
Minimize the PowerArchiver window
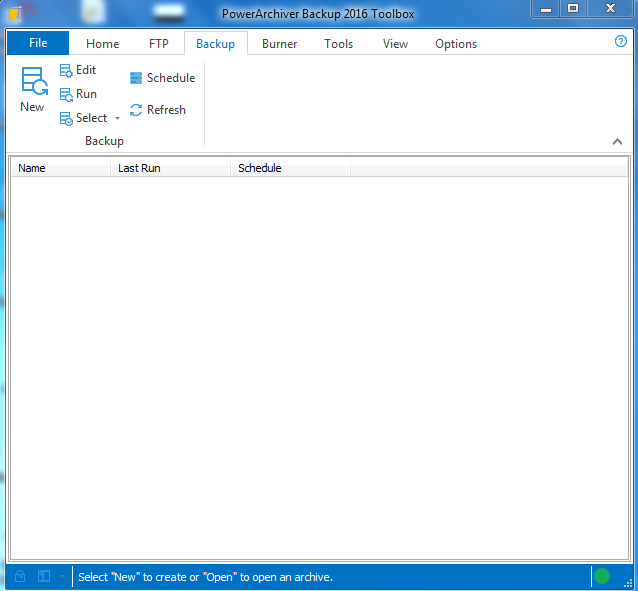pos(546,9)
